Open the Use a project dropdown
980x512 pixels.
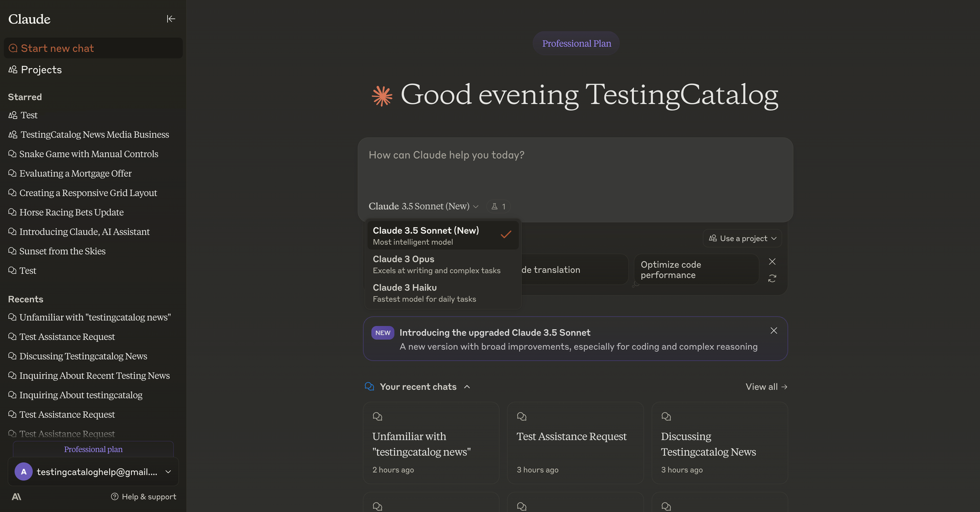click(x=742, y=239)
